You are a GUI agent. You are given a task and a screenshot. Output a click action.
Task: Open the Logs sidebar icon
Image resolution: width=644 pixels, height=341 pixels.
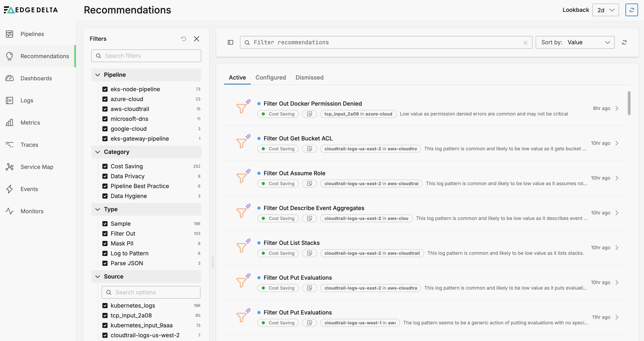click(x=9, y=100)
